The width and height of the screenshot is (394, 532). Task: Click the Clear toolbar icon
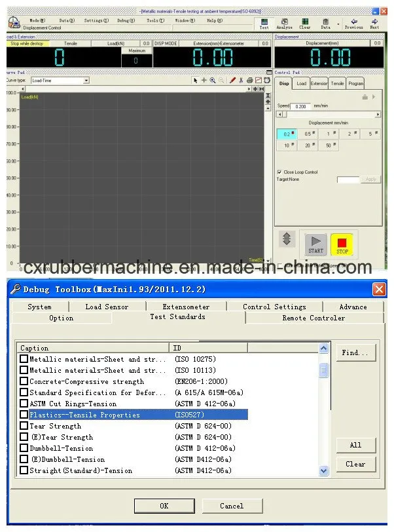[x=304, y=22]
